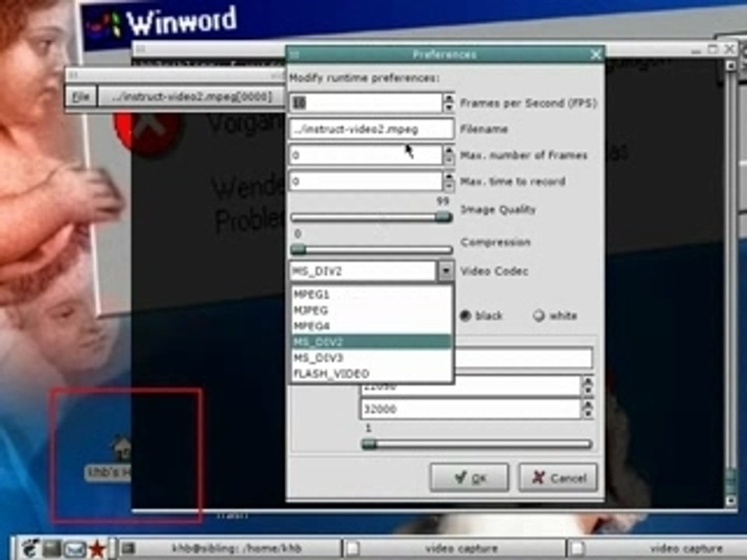This screenshot has height=560, width=747.
Task: Focus the field containing 32000
Action: pyautogui.click(x=470, y=409)
